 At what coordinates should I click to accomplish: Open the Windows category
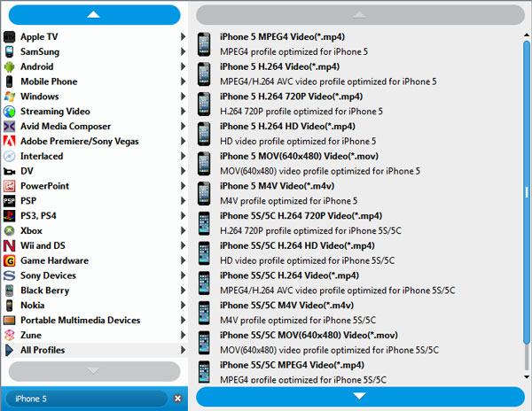[95, 97]
